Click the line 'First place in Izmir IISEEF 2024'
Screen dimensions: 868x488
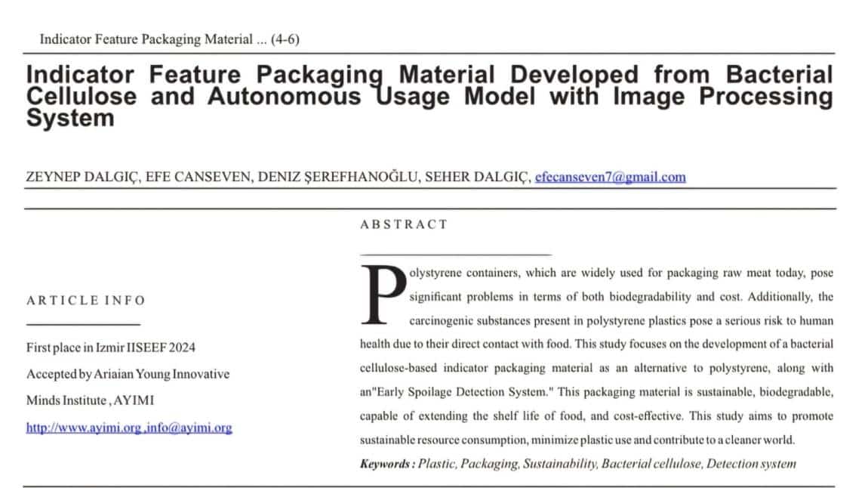point(111,347)
